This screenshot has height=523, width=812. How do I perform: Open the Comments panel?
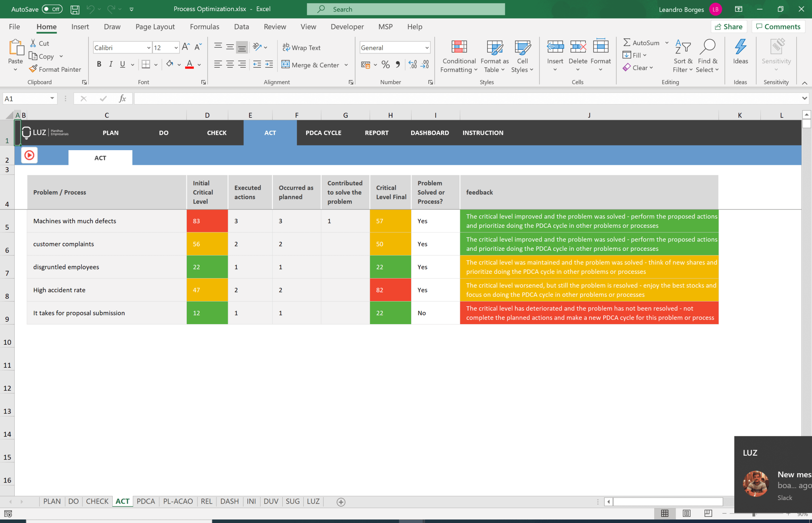tap(778, 27)
